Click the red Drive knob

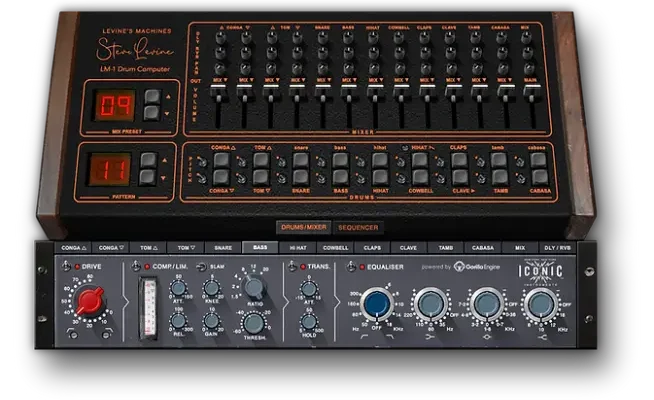pos(89,301)
